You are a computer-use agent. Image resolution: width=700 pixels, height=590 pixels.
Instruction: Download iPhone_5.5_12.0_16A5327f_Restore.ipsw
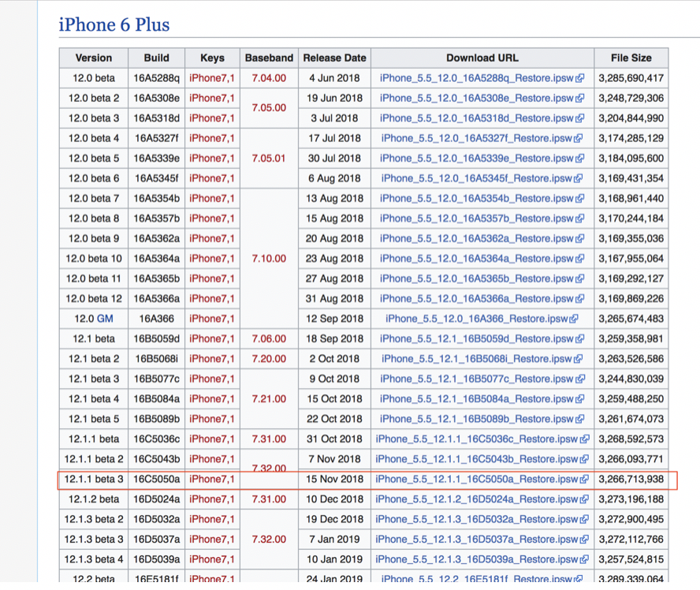point(482,139)
